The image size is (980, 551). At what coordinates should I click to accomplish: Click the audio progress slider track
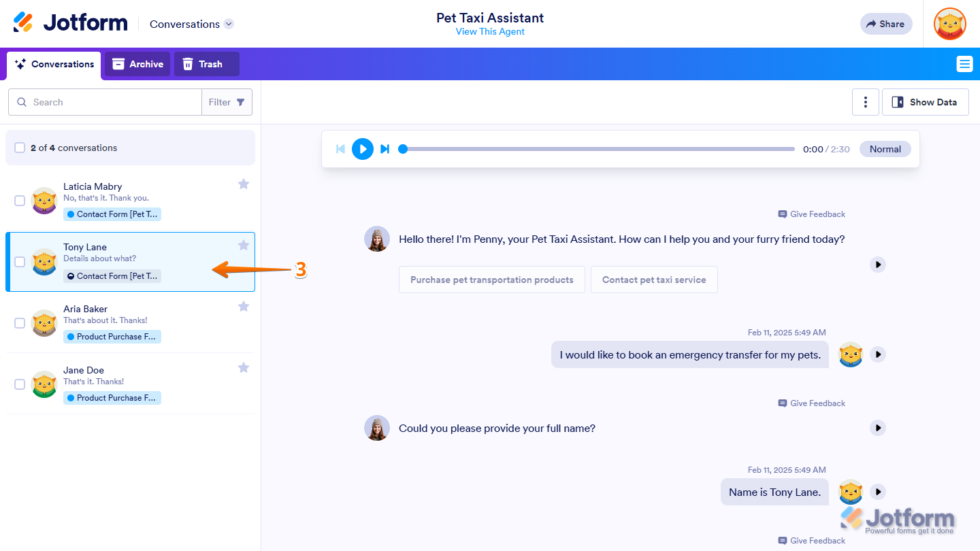tap(599, 149)
